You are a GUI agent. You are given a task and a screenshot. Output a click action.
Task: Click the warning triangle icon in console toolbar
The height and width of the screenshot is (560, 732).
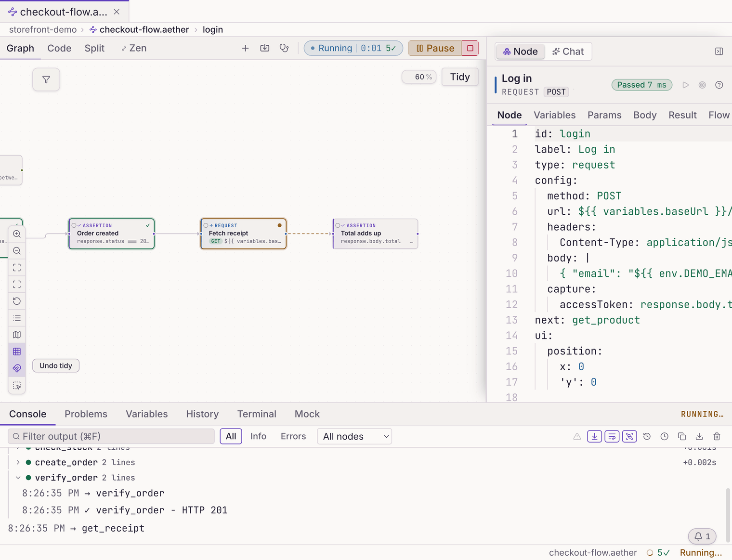click(577, 437)
